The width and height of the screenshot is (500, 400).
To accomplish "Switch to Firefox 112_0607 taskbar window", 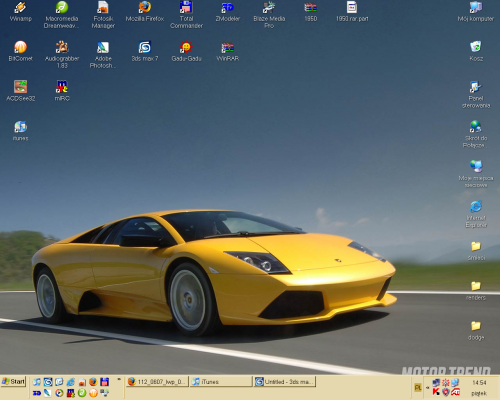I will pyautogui.click(x=157, y=382).
